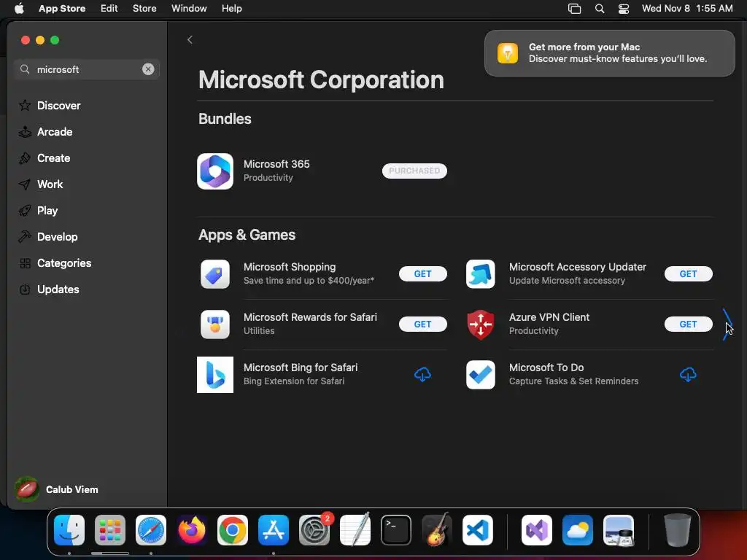Open Microsoft 365 bundle icon
Screen dimensions: 747x560
[x=215, y=171]
